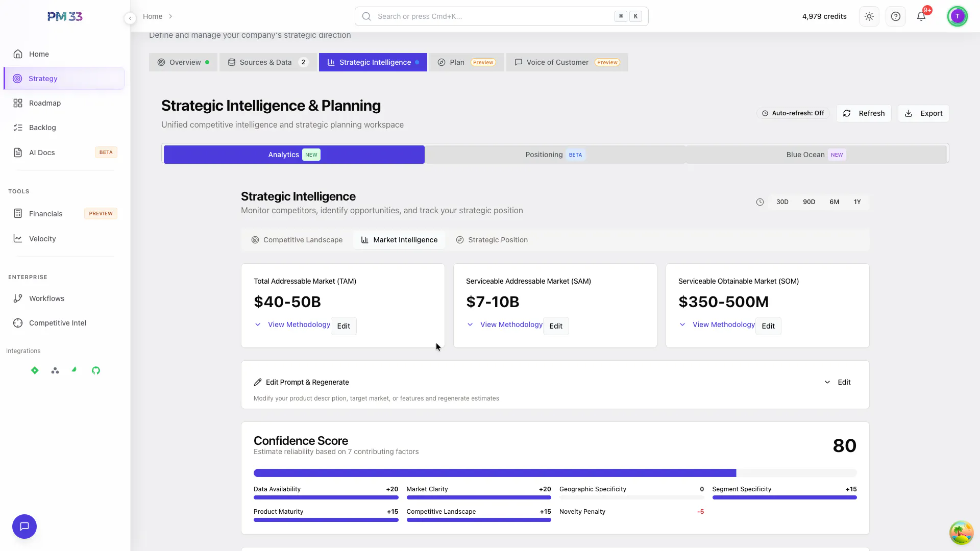
Task: Set time range to 6M
Action: click(x=834, y=202)
